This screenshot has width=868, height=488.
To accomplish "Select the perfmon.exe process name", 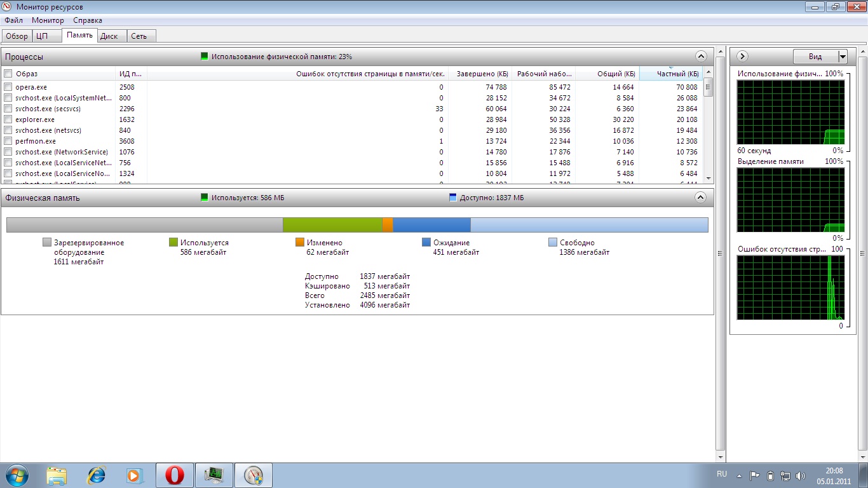I will 36,141.
